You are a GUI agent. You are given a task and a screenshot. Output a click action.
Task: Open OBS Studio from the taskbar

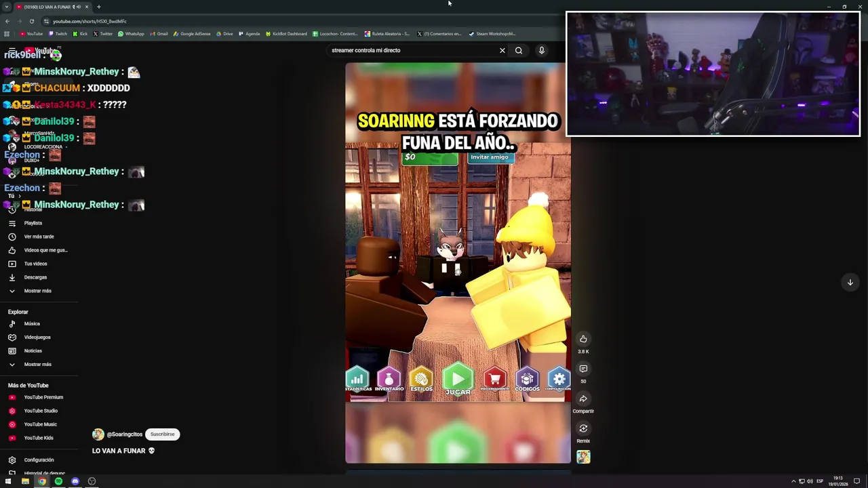92,481
